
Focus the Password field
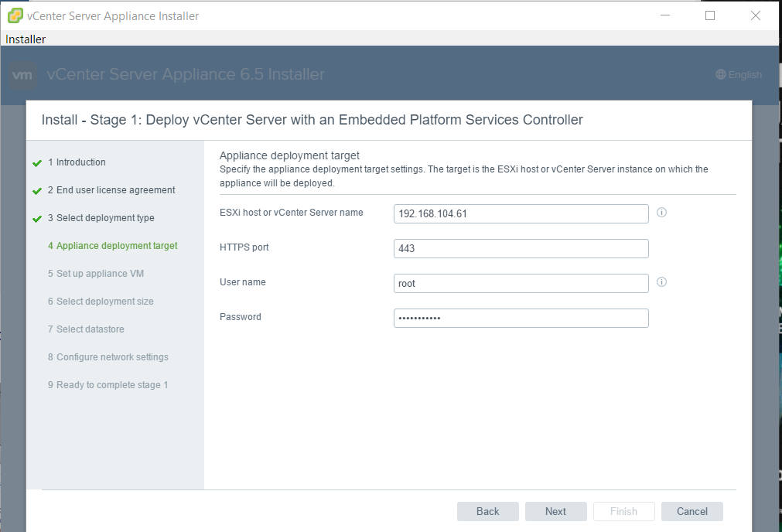tap(521, 318)
